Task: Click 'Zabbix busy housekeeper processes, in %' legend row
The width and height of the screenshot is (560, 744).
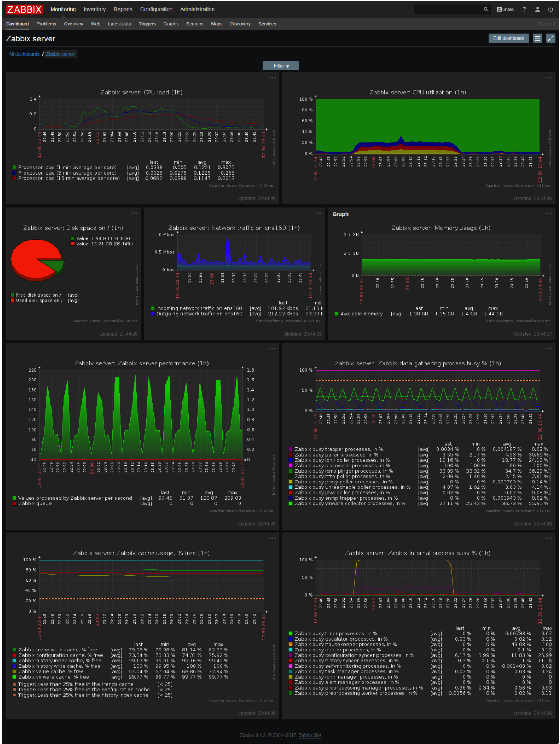Action: point(420,644)
